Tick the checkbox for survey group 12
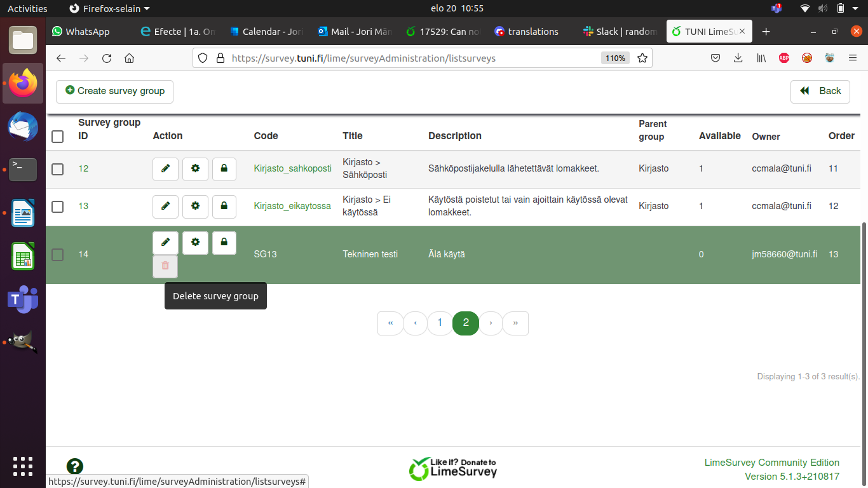This screenshot has width=868, height=488. 58,169
